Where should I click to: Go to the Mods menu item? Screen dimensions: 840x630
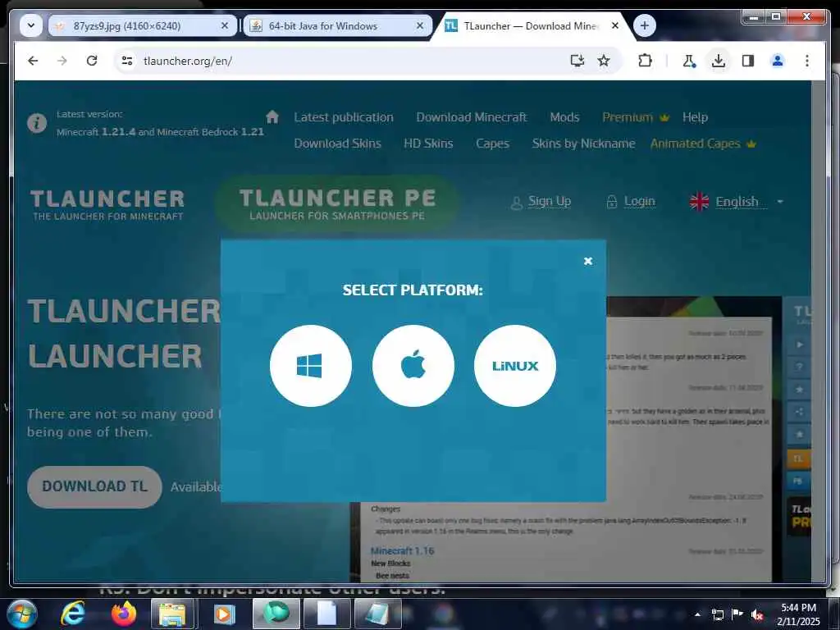click(564, 117)
